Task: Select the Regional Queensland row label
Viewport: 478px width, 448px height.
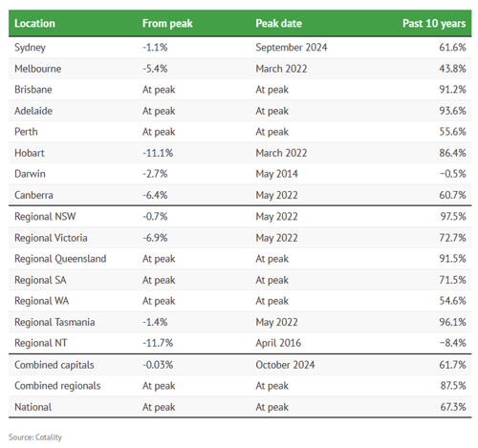Action: coord(60,259)
